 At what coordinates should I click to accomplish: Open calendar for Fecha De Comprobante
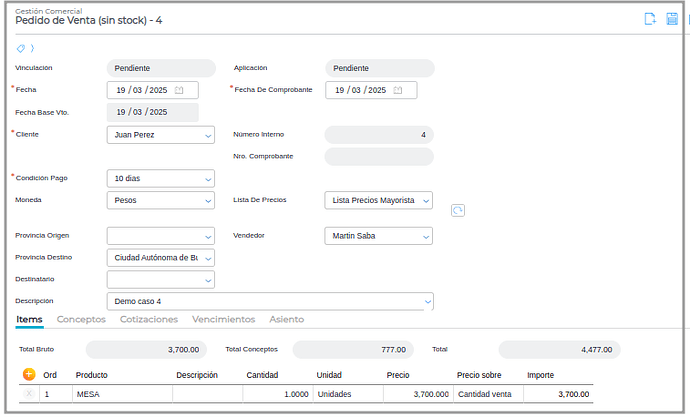[397, 90]
